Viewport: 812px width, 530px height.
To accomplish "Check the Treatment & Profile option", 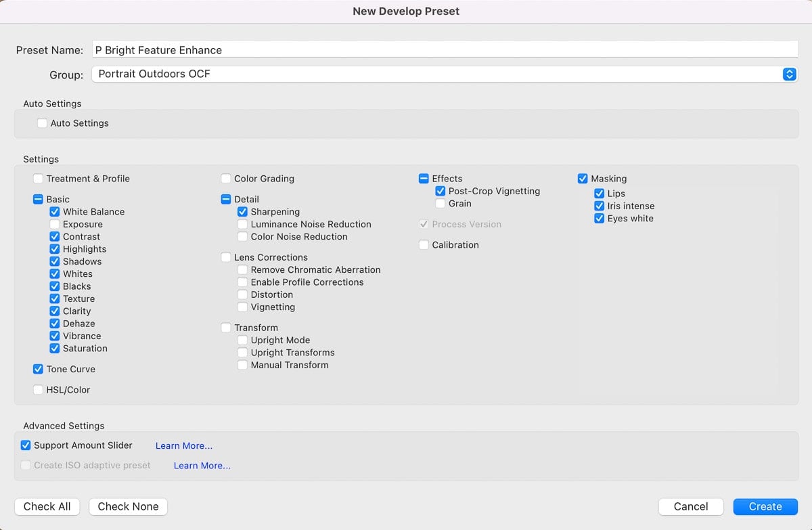I will pyautogui.click(x=38, y=179).
